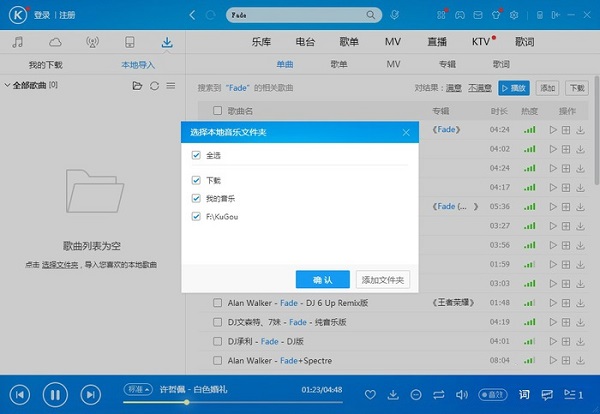Image resolution: width=600 pixels, height=414 pixels.
Task: Open the game controller icon
Action: (460, 15)
